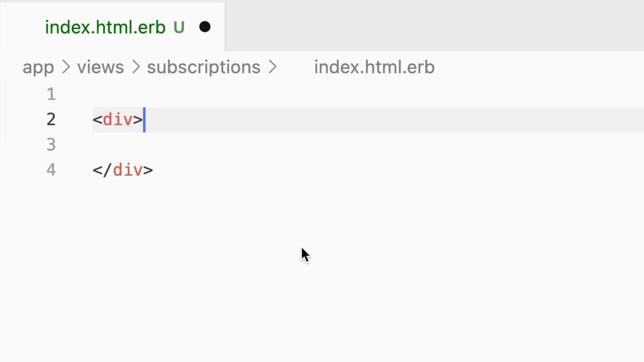Open the app breadcrumb segment
This screenshot has height=362, width=644.
[x=38, y=67]
